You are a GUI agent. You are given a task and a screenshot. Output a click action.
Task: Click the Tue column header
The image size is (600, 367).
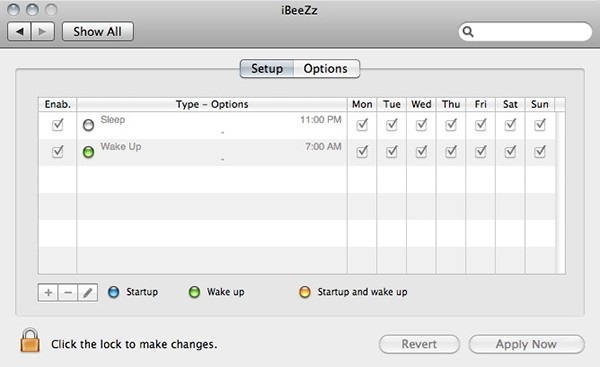[392, 104]
